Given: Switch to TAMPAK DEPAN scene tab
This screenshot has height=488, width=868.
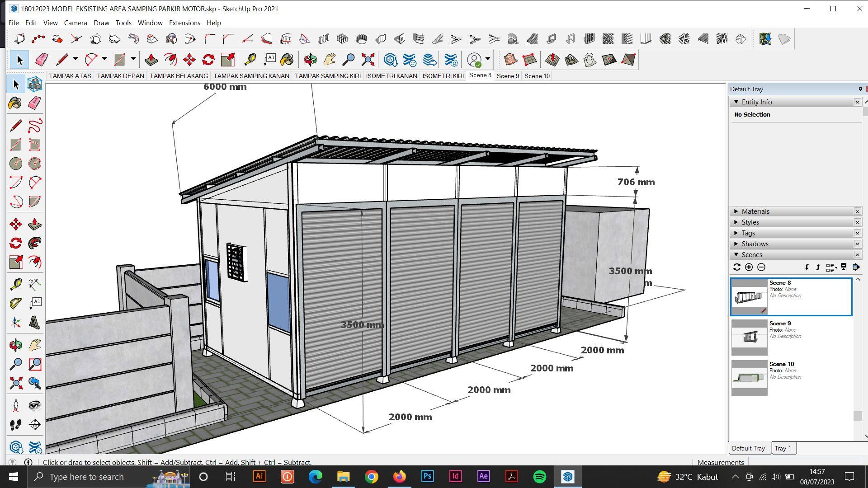Looking at the screenshot, I should 120,76.
